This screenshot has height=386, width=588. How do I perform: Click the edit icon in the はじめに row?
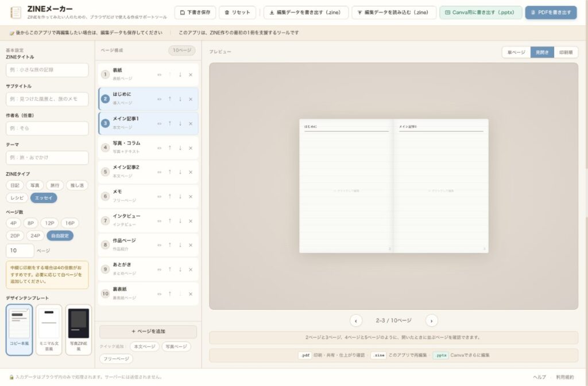[160, 99]
